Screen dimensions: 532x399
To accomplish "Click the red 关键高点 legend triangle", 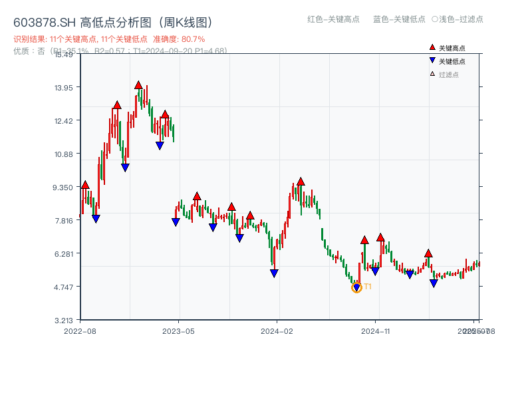I will point(432,48).
